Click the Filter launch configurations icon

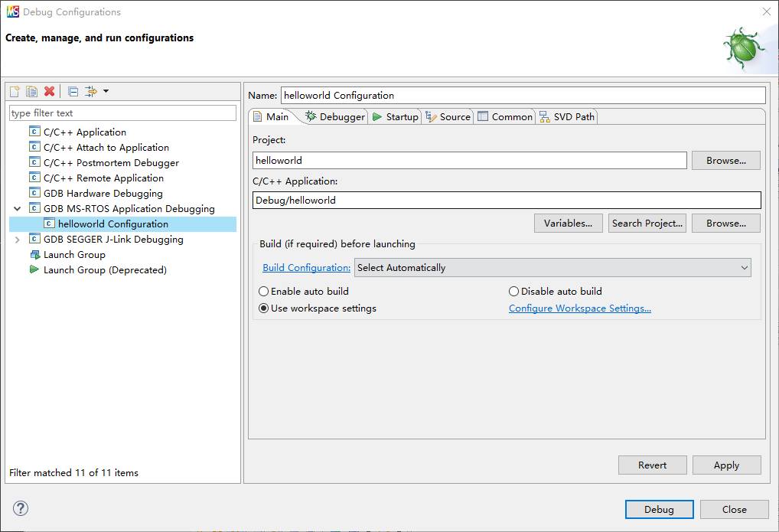pyautogui.click(x=91, y=91)
